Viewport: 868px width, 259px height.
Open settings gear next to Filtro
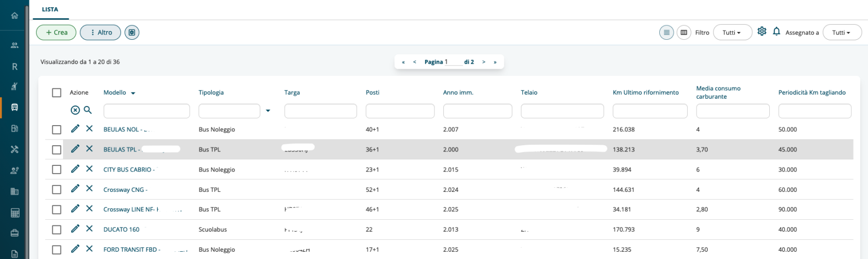coord(762,32)
